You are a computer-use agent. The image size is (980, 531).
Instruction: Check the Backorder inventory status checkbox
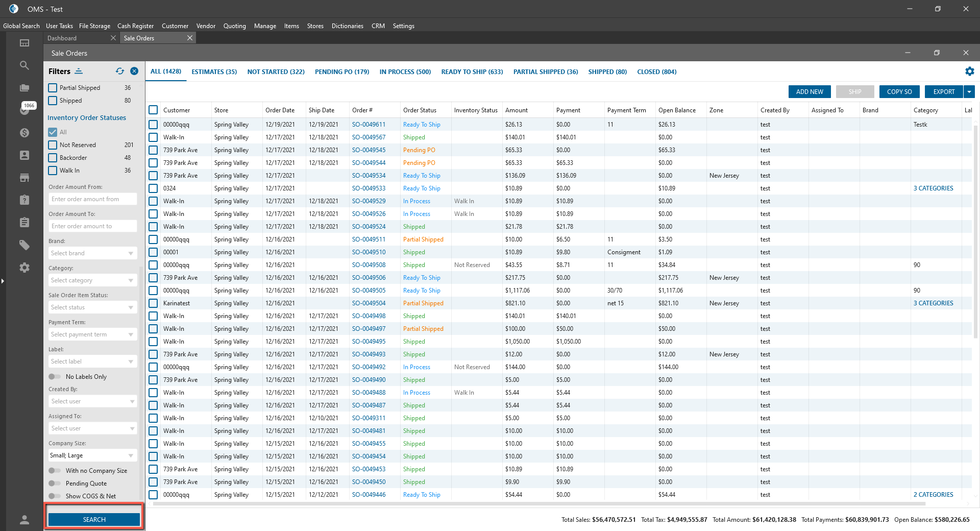coord(53,158)
